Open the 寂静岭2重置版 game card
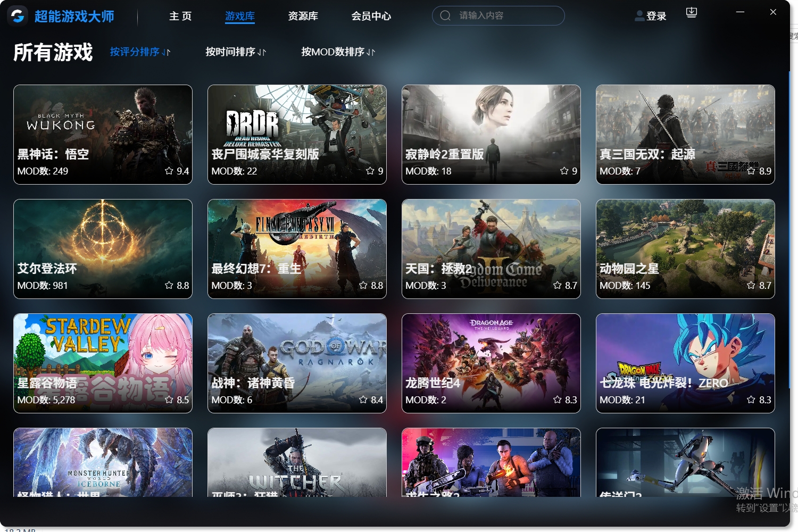The image size is (798, 532). (491, 135)
